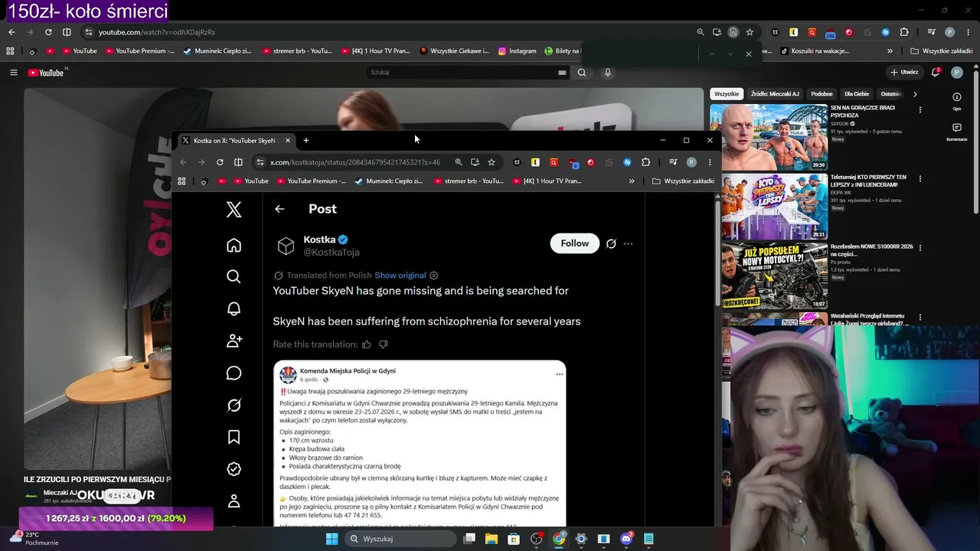This screenshot has height=551, width=980.
Task: Reload the X window page
Action: point(220,162)
